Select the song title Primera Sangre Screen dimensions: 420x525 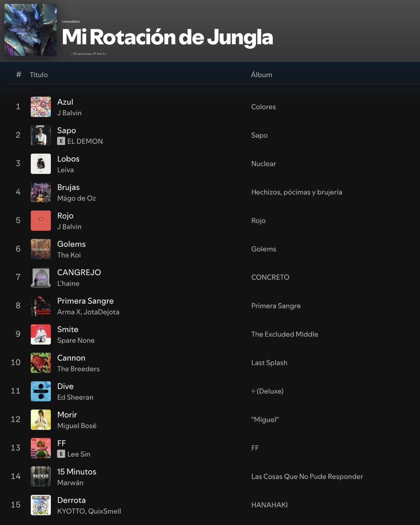(x=85, y=301)
